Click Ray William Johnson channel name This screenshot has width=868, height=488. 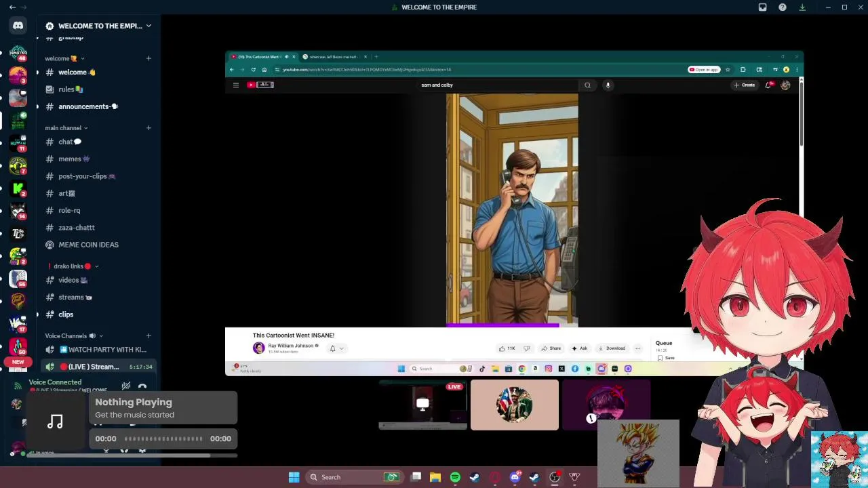coord(290,346)
